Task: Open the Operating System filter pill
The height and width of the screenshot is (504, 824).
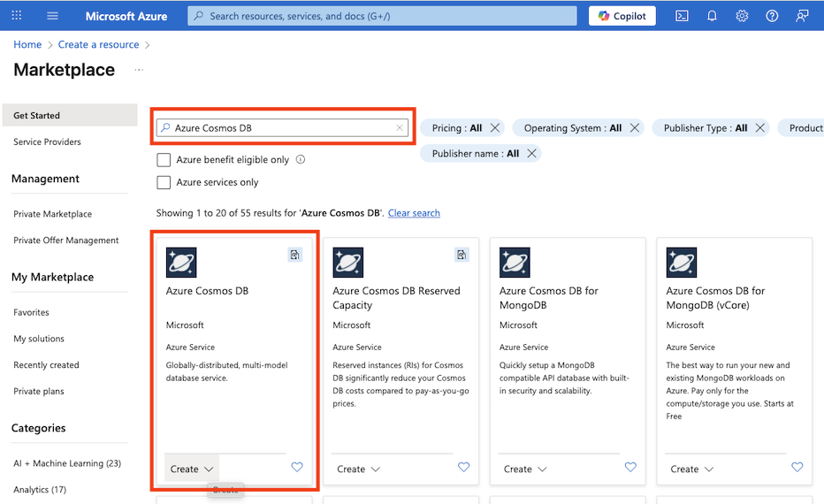Action: (x=572, y=128)
